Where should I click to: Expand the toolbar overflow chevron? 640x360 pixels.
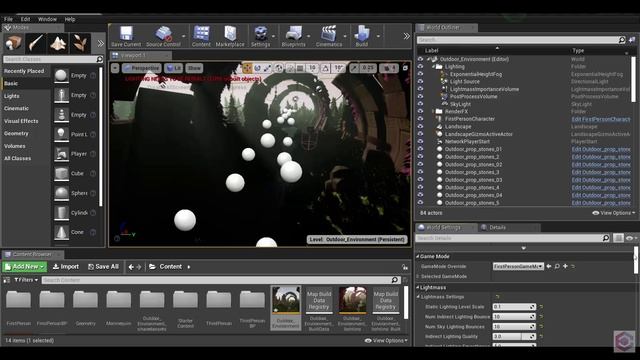[406, 36]
